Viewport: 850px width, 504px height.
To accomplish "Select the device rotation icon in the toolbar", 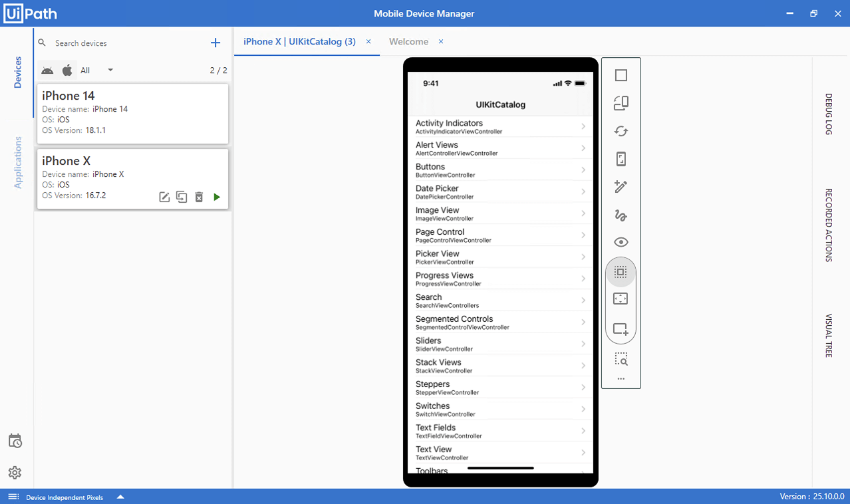I will [x=621, y=103].
